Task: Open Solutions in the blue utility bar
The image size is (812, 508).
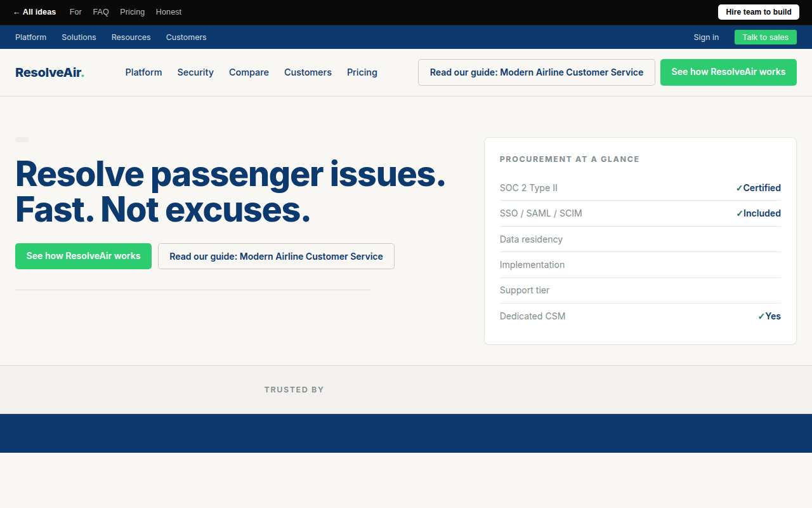Action: [79, 37]
